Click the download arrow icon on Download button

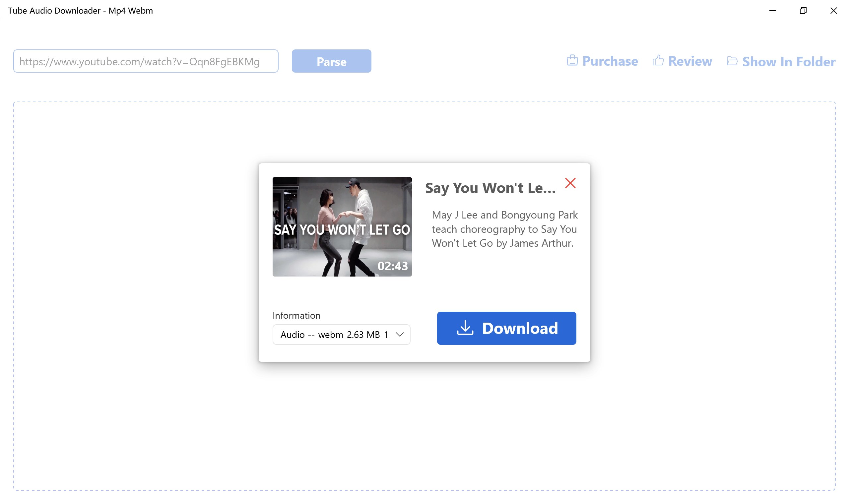click(465, 328)
